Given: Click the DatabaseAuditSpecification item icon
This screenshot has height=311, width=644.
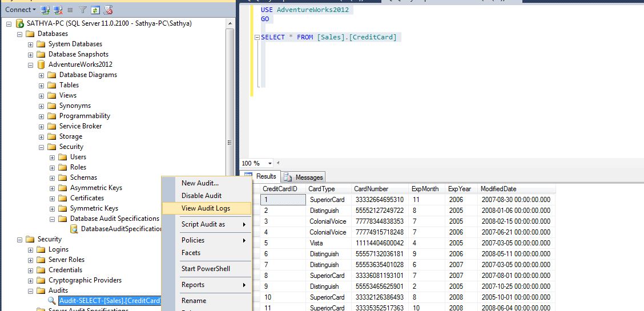Looking at the screenshot, I should click(x=74, y=229).
